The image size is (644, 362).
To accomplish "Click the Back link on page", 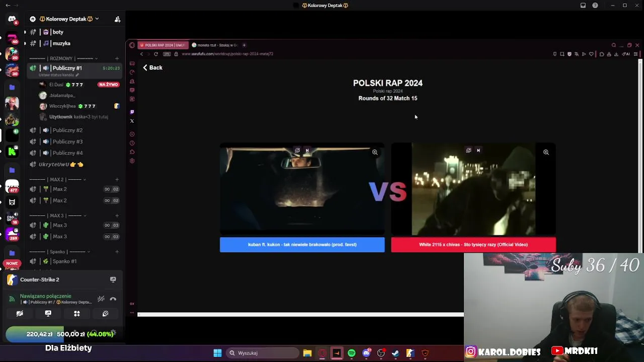I will [152, 67].
